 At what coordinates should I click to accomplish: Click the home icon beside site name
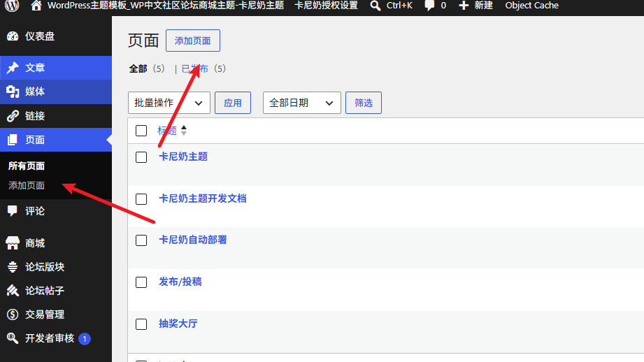point(36,6)
